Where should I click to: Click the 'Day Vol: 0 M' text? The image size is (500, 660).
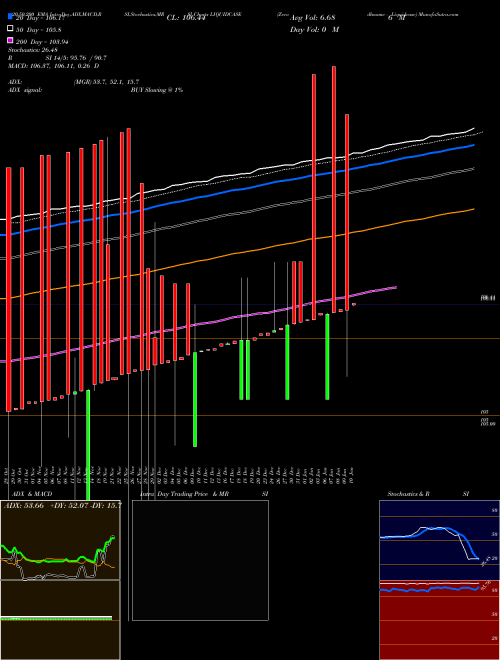coord(314,30)
